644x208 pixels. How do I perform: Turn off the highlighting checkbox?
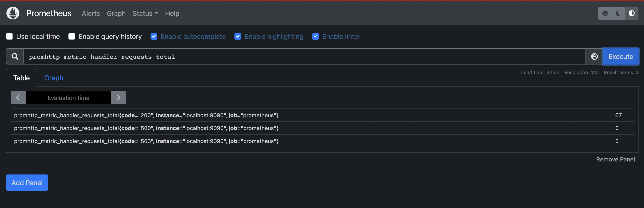click(238, 37)
